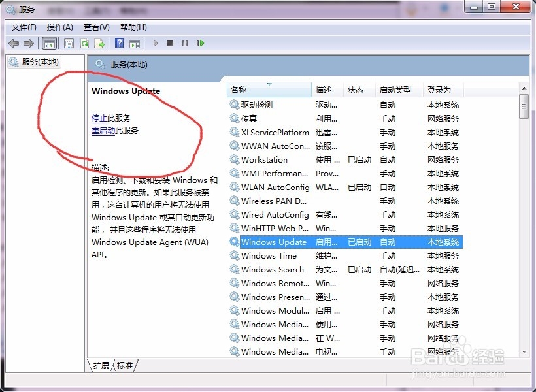Click the Restart Service toolbar icon

(x=200, y=43)
